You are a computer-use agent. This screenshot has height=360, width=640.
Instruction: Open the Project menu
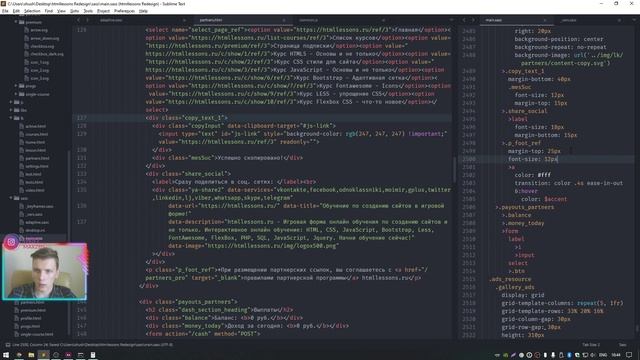click(103, 11)
